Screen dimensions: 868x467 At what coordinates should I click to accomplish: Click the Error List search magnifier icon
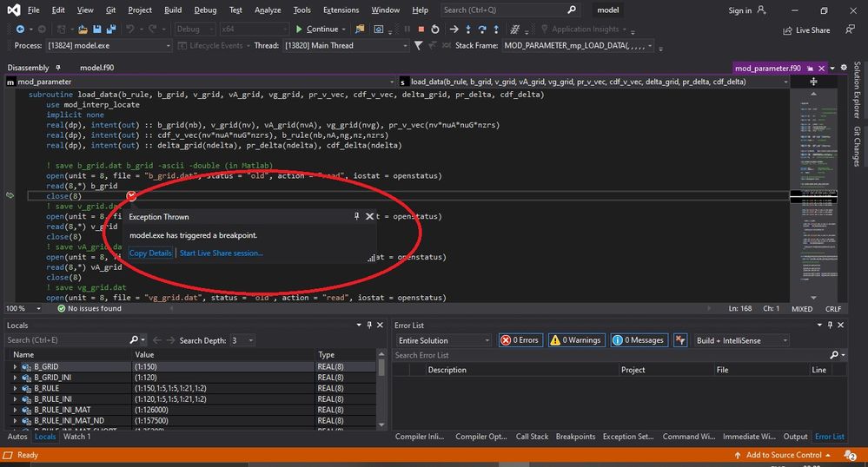(x=834, y=355)
